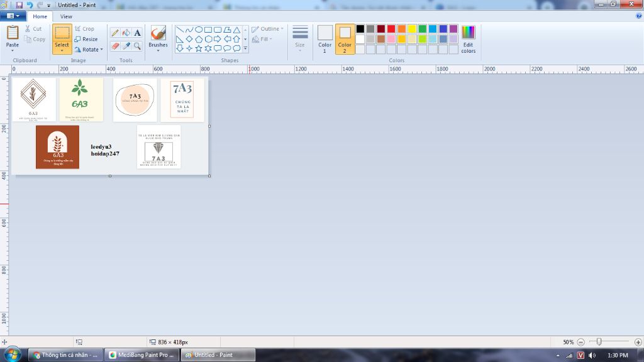The height and width of the screenshot is (362, 644).
Task: Click the Crop button
Action: tap(85, 29)
